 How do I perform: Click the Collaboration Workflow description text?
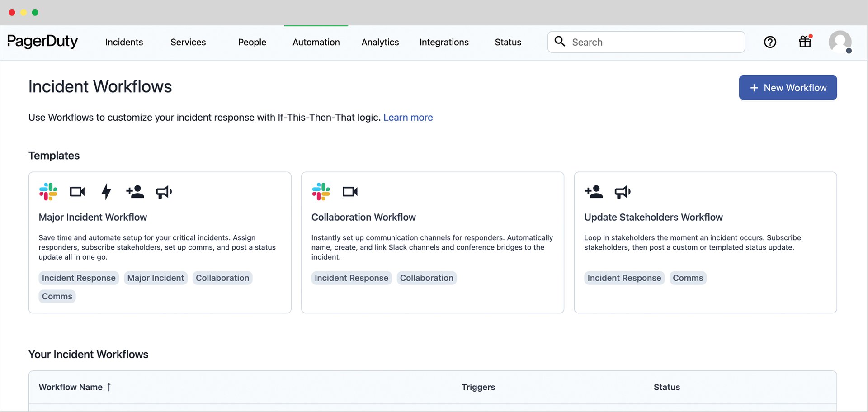tap(432, 247)
